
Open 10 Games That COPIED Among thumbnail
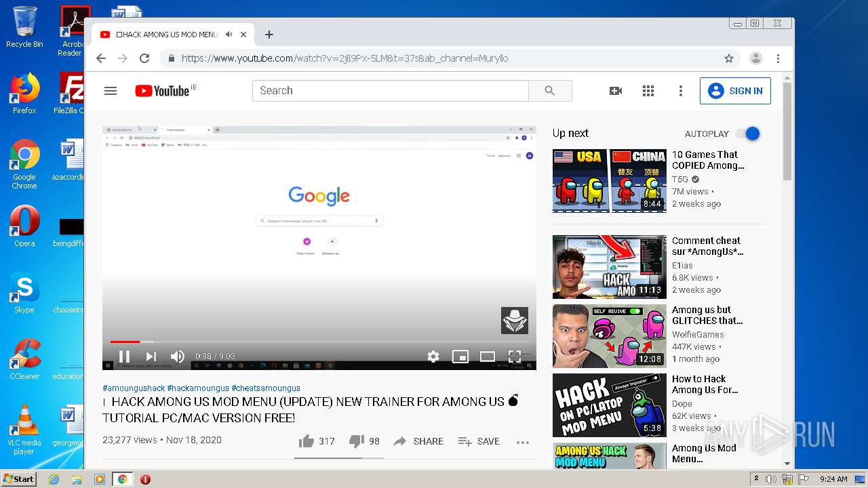(610, 181)
